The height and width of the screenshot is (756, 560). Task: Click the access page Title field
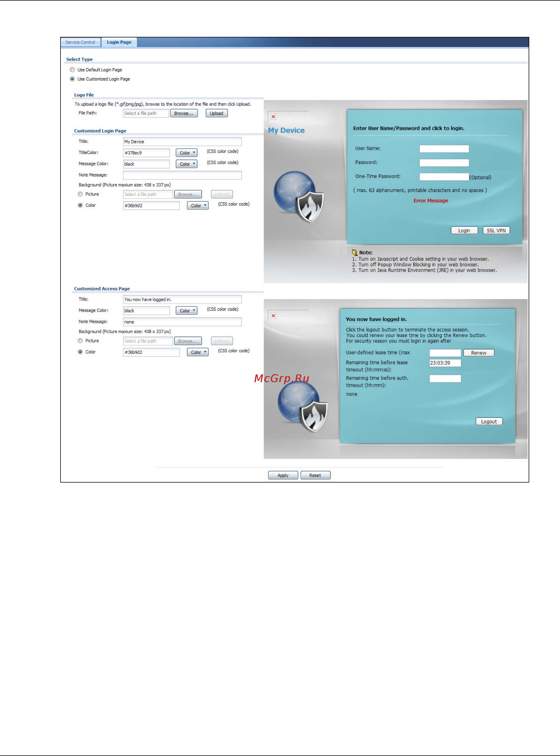182,300
